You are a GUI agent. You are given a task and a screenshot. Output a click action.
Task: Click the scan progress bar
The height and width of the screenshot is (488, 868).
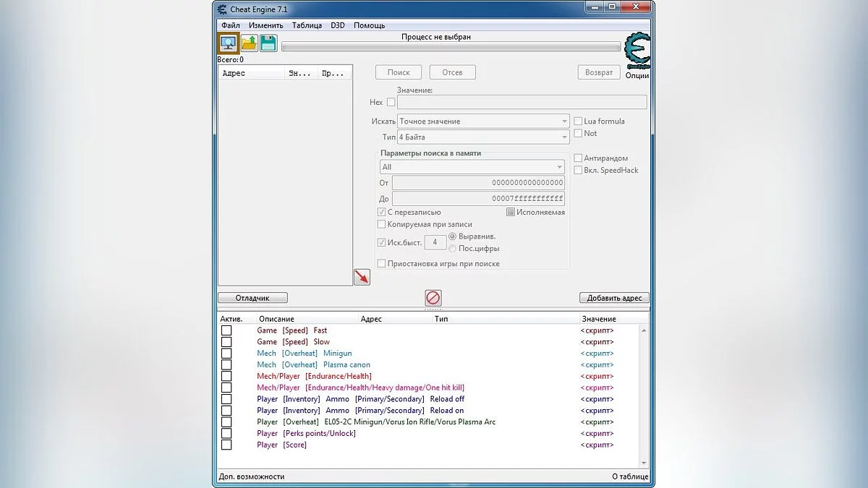tap(451, 47)
